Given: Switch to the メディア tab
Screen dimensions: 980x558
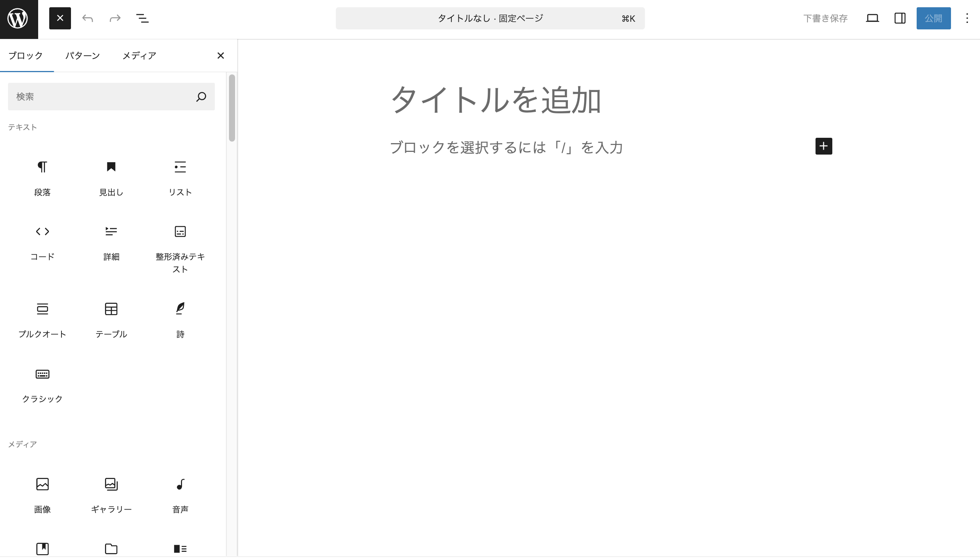Looking at the screenshot, I should (x=139, y=56).
